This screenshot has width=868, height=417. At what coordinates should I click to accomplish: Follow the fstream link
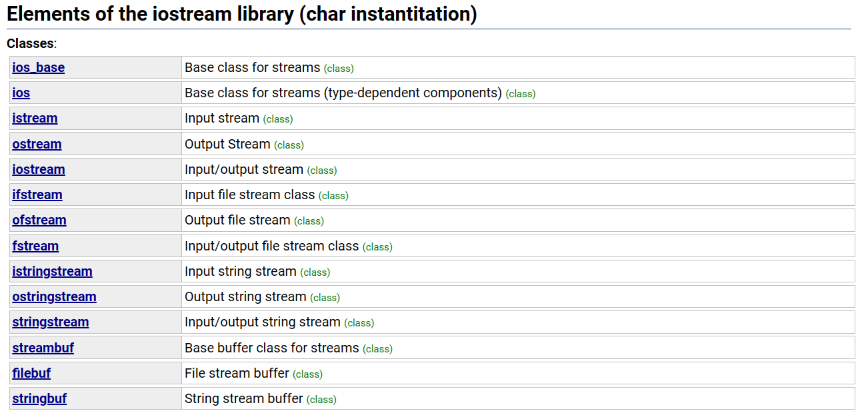pyautogui.click(x=35, y=246)
